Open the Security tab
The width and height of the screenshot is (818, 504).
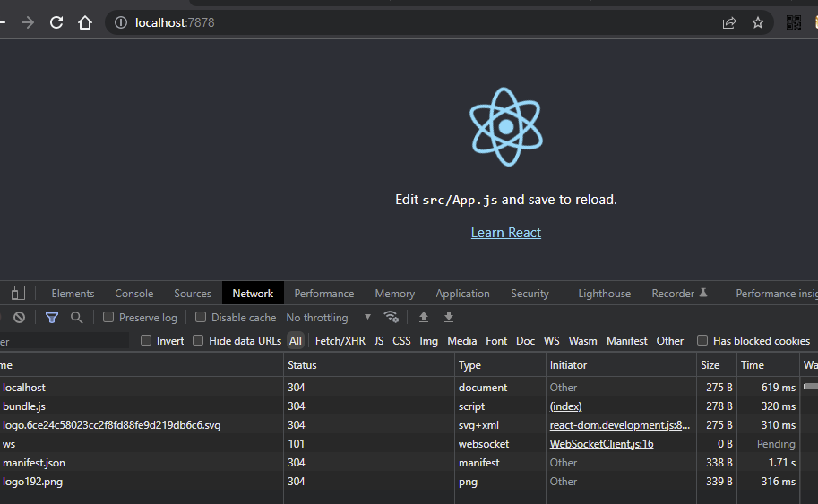click(530, 294)
